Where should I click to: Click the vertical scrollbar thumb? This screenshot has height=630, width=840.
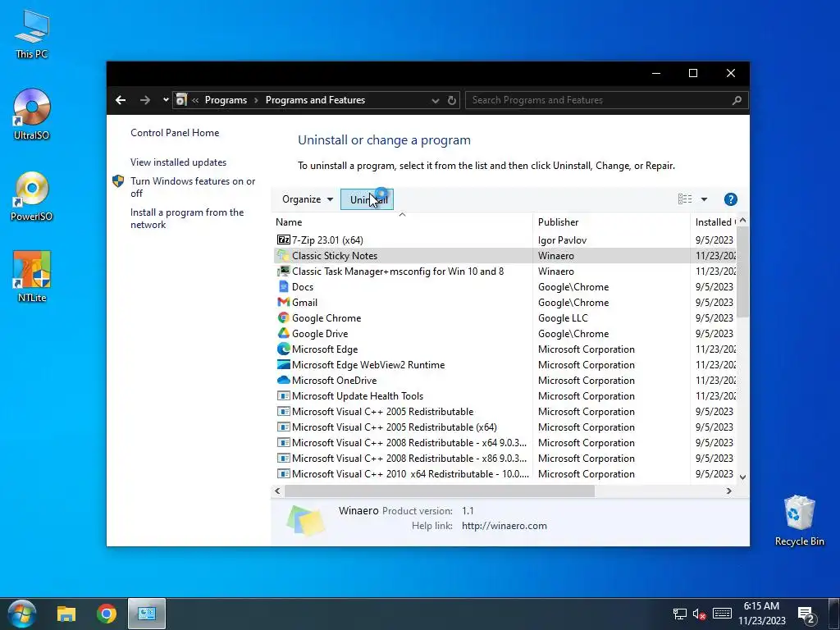point(742,272)
